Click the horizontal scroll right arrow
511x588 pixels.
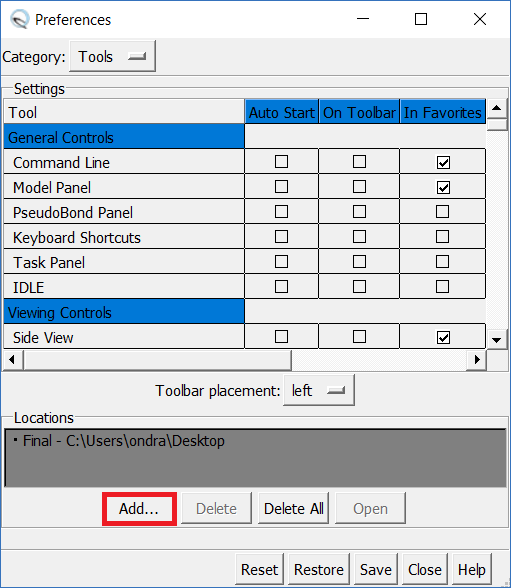[x=477, y=360]
